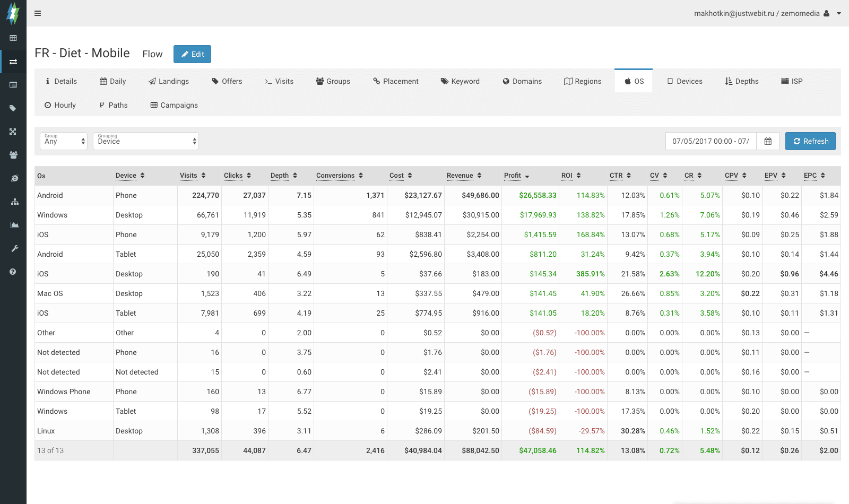Open the table grid sidebar icon
Viewport: 849px width, 504px height.
13,38
